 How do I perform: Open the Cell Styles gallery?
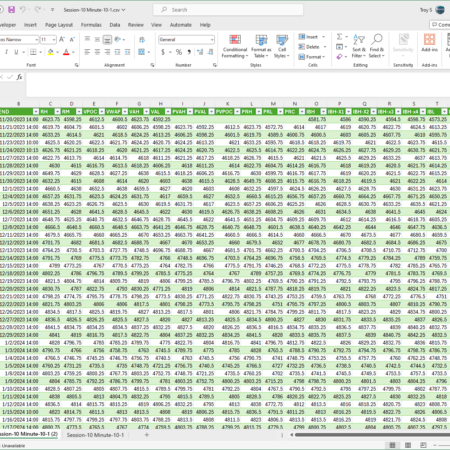click(x=282, y=46)
